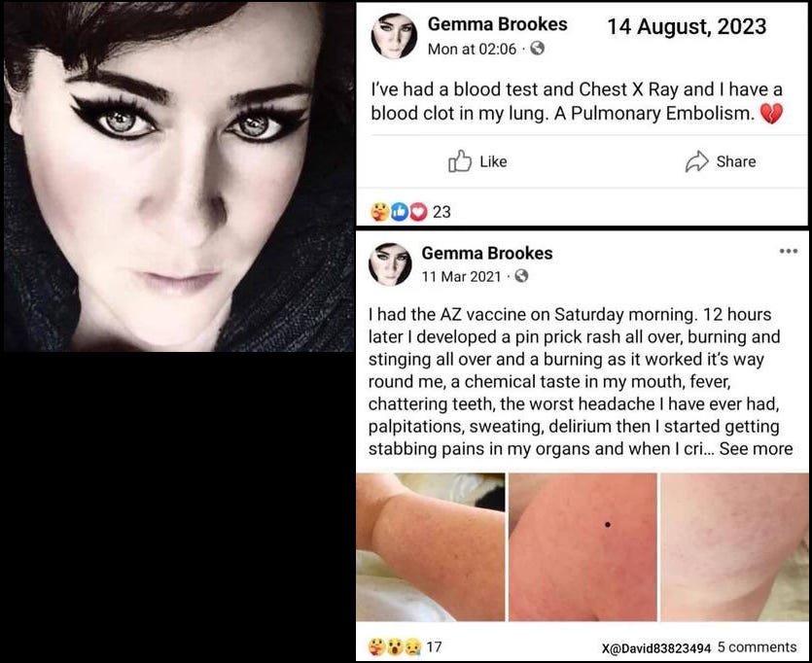
Task: Open the third pale skin rash photo
Action: (x=734, y=547)
